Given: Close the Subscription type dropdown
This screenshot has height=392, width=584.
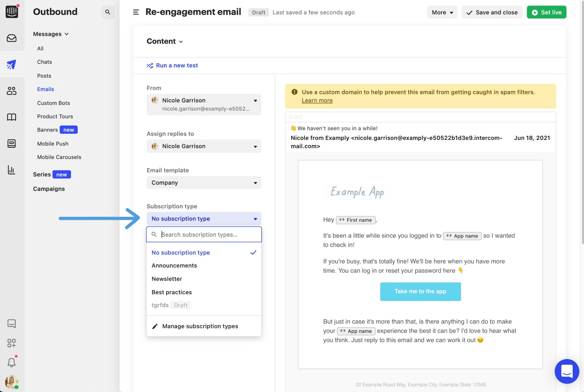Looking at the screenshot, I should (204, 219).
